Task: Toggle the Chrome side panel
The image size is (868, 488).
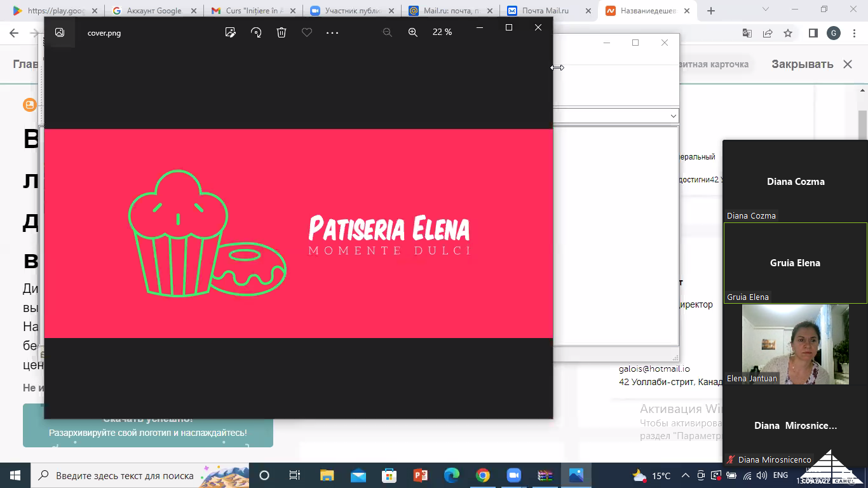Action: click(813, 33)
